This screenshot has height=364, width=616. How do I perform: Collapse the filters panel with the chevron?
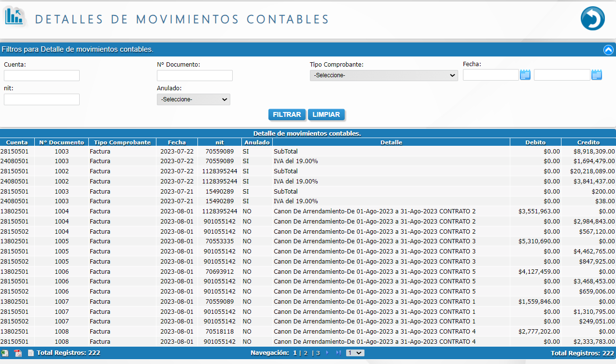[608, 50]
